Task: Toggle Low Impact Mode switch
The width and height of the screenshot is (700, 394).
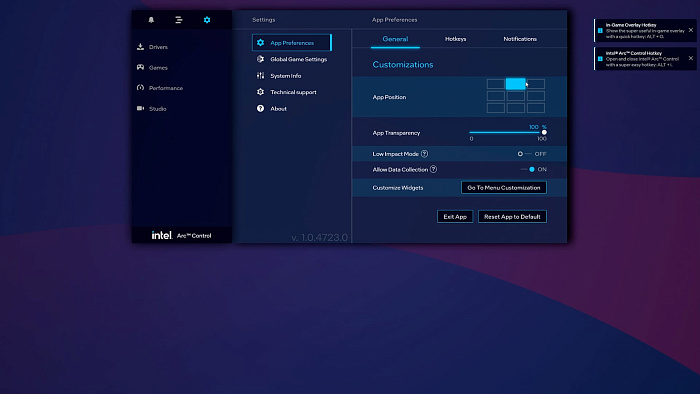Action: coord(525,153)
